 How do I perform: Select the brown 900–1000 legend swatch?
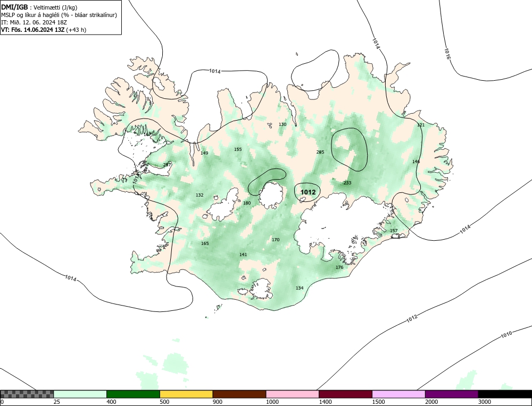point(239,394)
